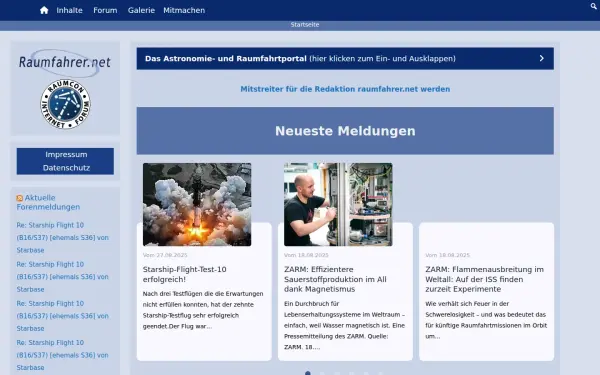Open the Mitmachen menu item
The height and width of the screenshot is (375, 600).
point(184,10)
